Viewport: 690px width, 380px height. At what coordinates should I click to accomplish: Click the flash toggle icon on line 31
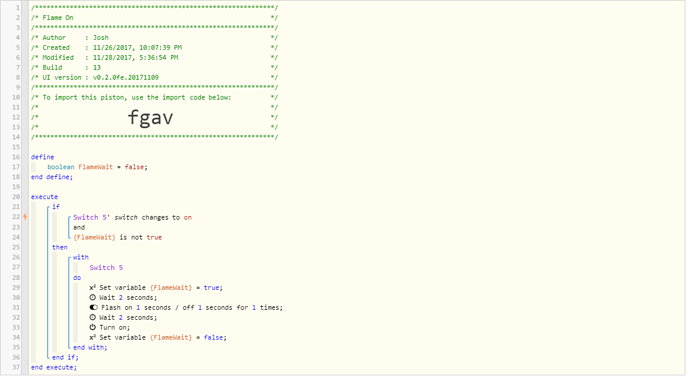(93, 307)
